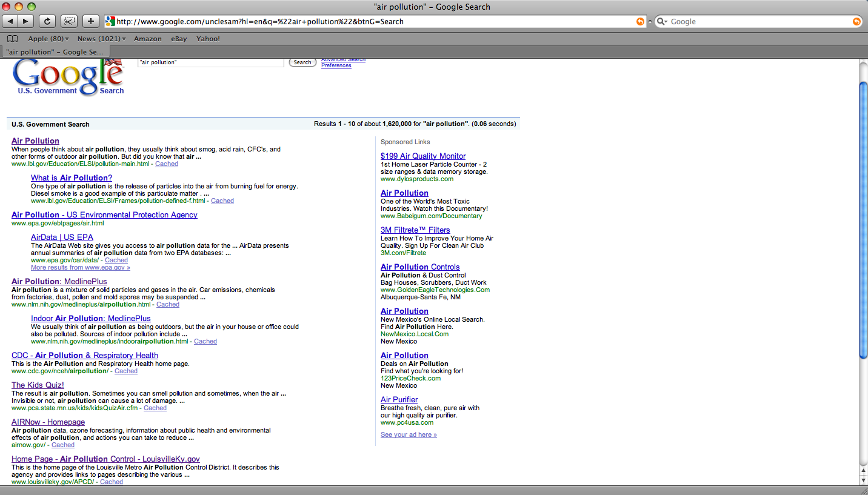This screenshot has height=495, width=868.
Task: Open the AIRNow - Homepage result
Action: (48, 422)
